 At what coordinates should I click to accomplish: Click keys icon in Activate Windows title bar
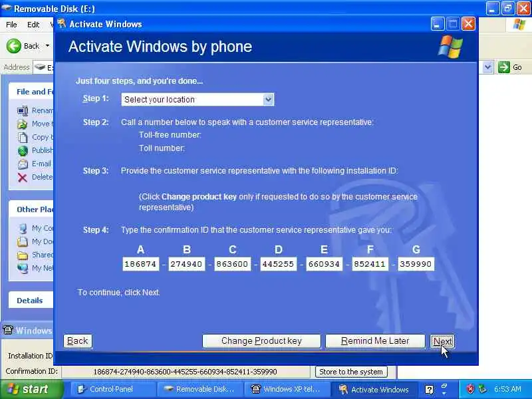[x=62, y=24]
